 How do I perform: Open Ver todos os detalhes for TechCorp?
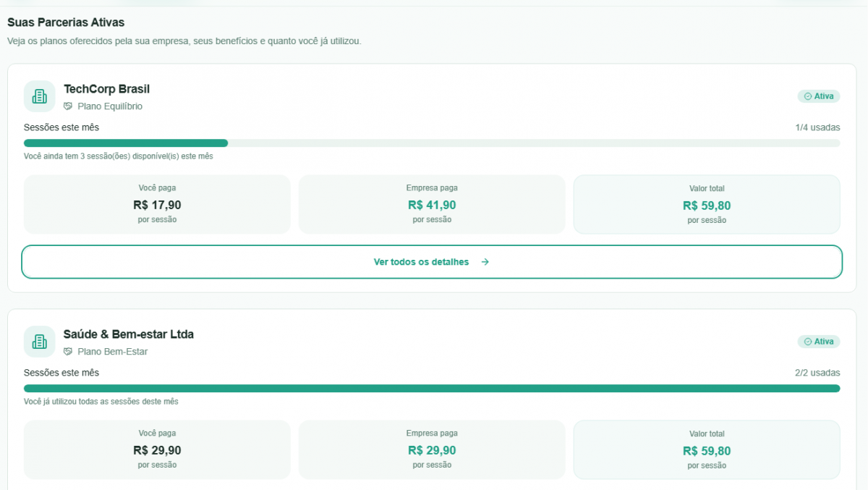tap(431, 262)
